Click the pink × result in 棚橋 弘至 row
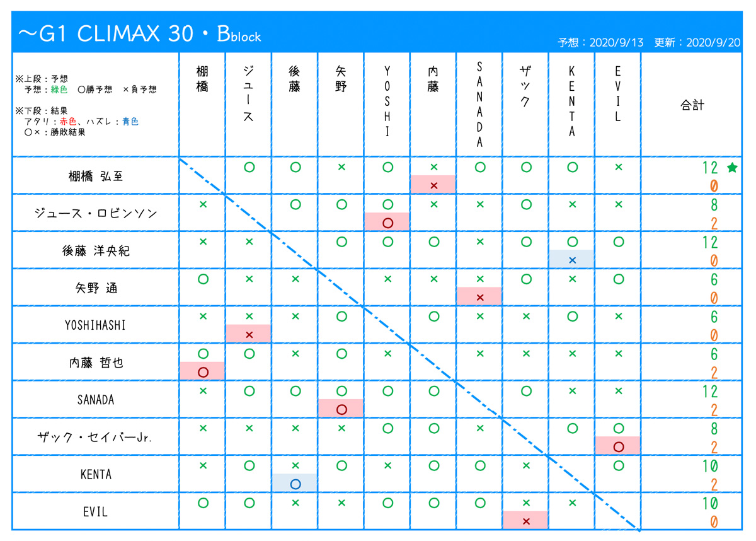The image size is (756, 541). tap(433, 185)
